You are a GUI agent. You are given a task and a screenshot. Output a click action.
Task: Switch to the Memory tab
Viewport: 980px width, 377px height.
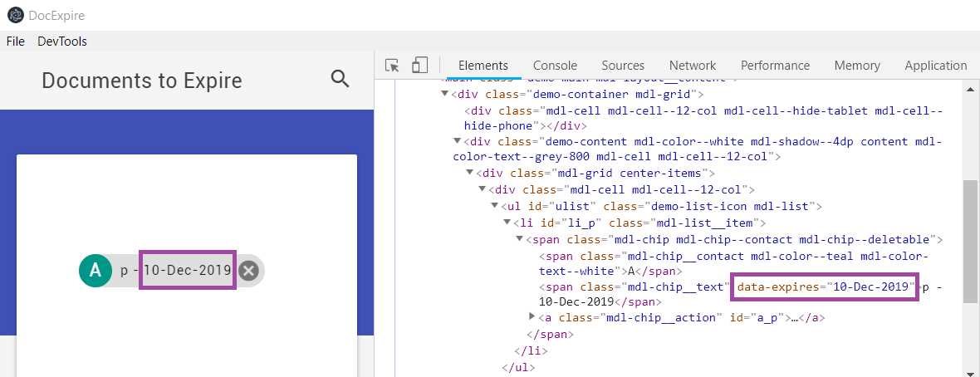(857, 66)
